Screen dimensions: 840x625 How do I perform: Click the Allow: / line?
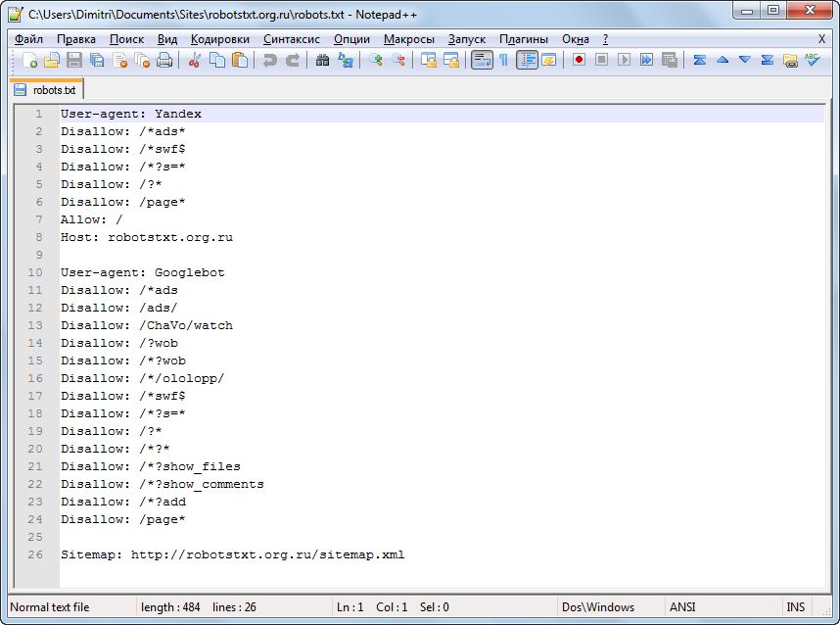(92, 219)
